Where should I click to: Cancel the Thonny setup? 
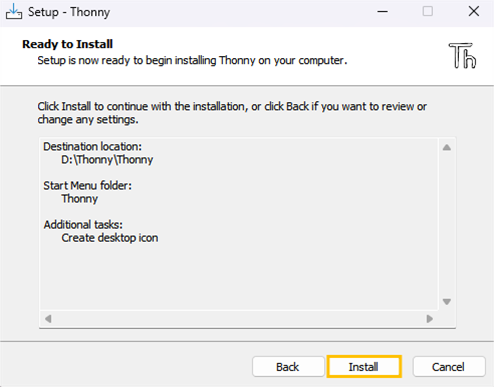click(449, 367)
